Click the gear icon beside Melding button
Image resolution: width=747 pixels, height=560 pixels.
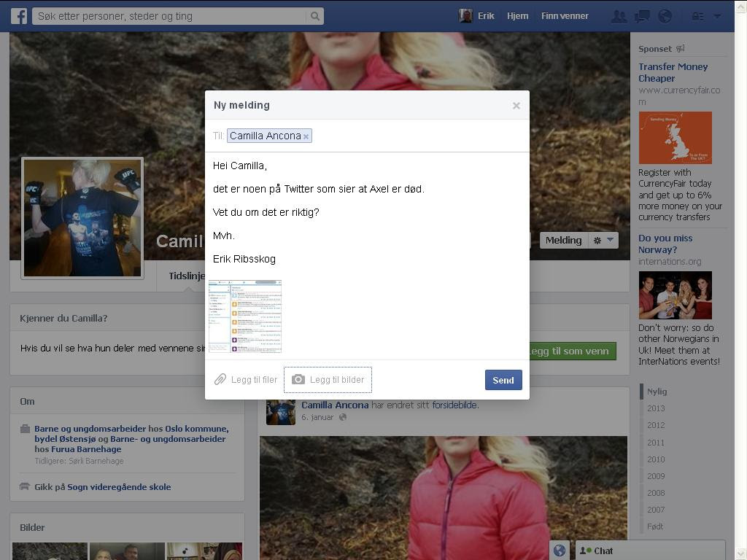point(597,241)
